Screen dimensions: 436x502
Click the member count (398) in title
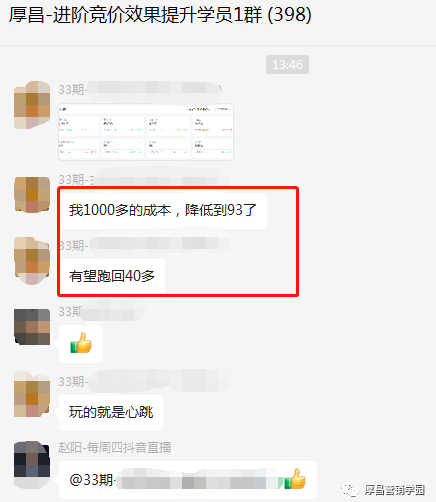pyautogui.click(x=290, y=15)
